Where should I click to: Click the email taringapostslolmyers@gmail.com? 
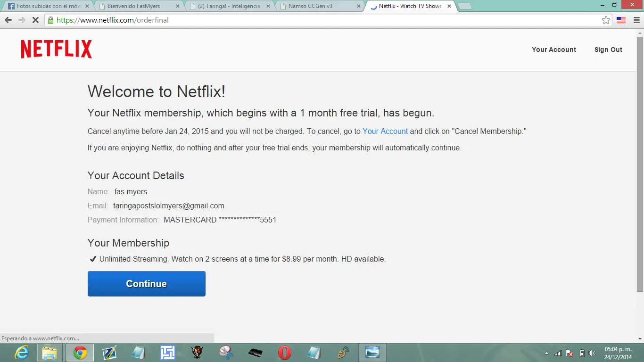tap(169, 206)
